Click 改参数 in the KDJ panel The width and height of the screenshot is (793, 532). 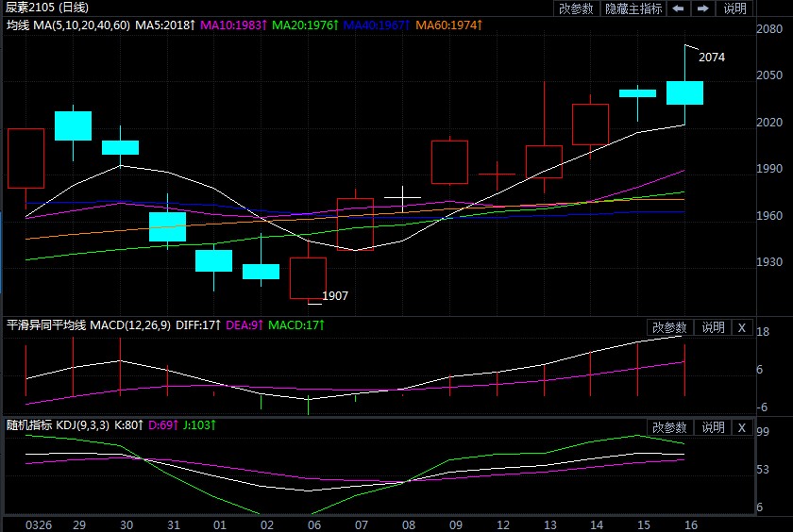pyautogui.click(x=669, y=427)
